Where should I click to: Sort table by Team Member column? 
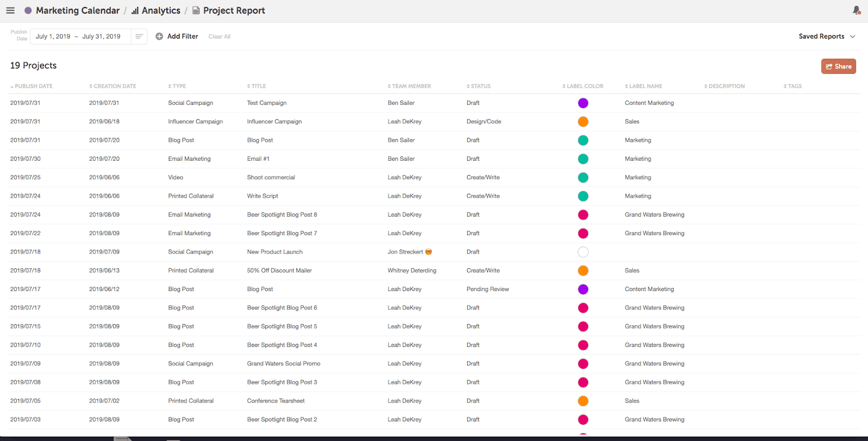pyautogui.click(x=410, y=86)
